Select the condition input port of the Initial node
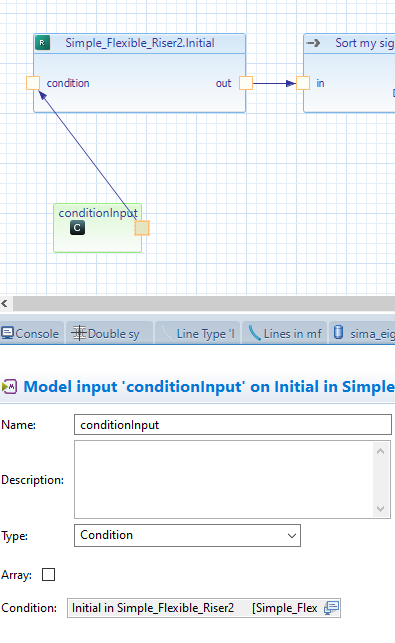 point(33,83)
